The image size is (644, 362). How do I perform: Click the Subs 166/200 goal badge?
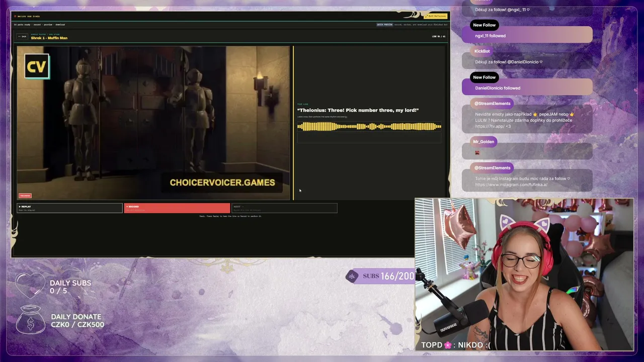click(x=380, y=276)
